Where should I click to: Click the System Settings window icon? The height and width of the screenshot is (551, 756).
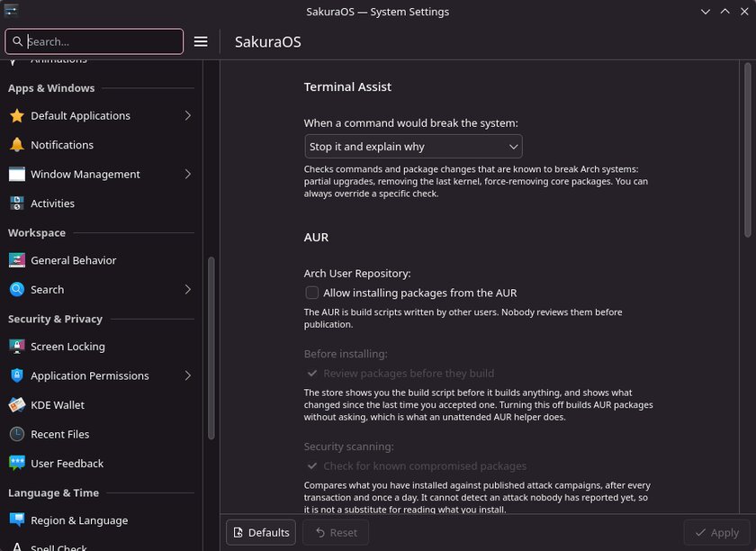[x=11, y=11]
